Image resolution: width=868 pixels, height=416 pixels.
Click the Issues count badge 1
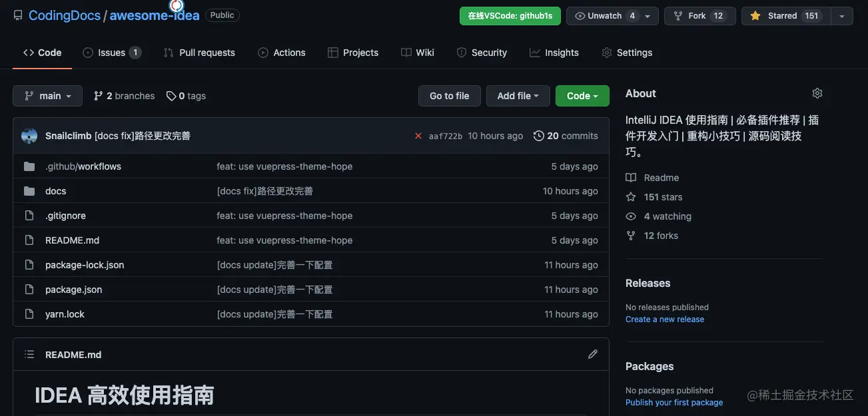135,53
